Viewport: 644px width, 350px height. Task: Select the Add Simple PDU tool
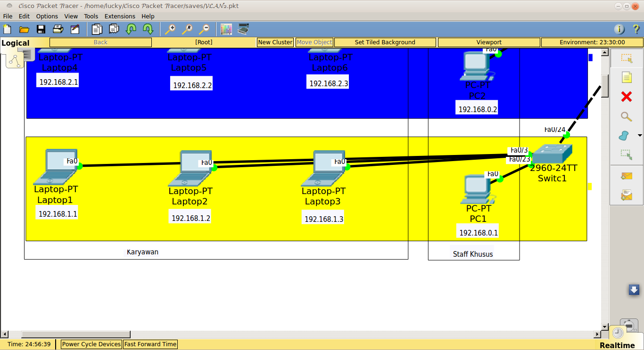[626, 175]
